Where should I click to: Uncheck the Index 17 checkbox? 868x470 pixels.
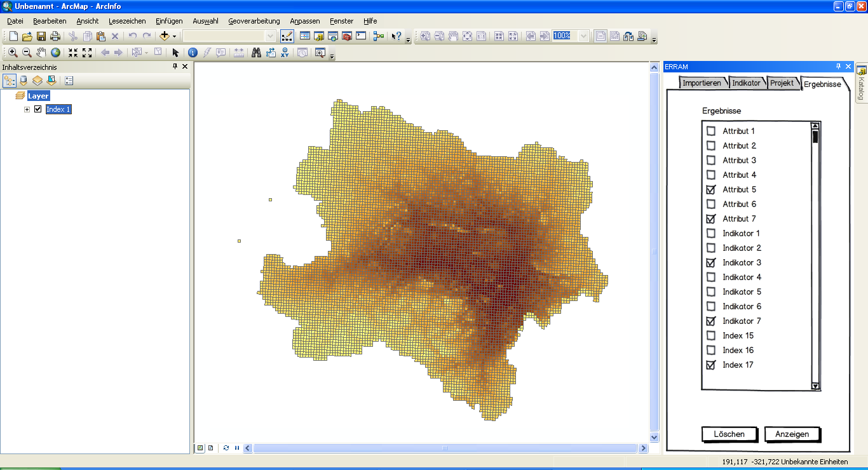pos(711,365)
